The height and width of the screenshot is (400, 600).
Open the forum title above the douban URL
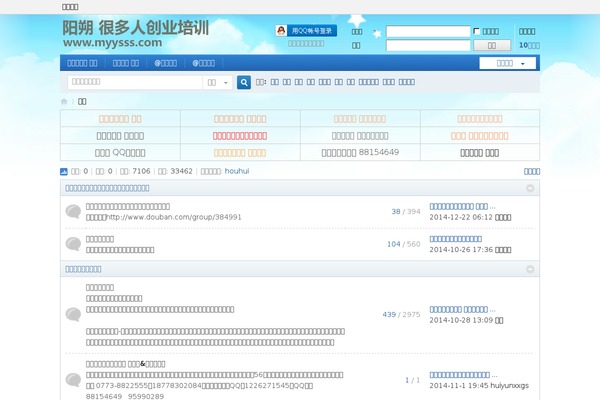pyautogui.click(x=128, y=206)
